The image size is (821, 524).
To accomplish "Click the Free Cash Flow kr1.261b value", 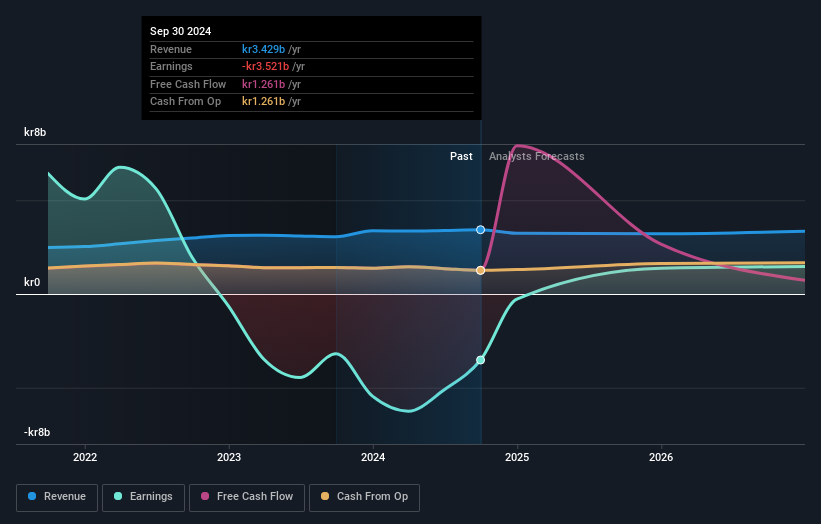I will pos(263,84).
